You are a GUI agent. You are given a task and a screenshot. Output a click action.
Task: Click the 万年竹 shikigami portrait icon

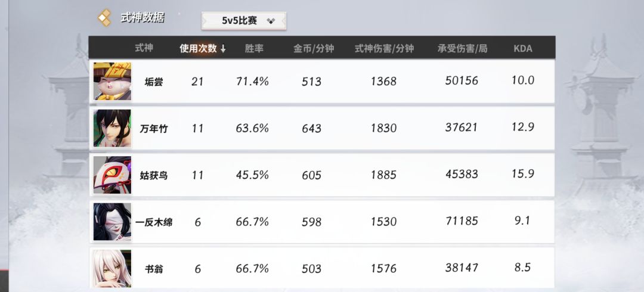(112, 128)
